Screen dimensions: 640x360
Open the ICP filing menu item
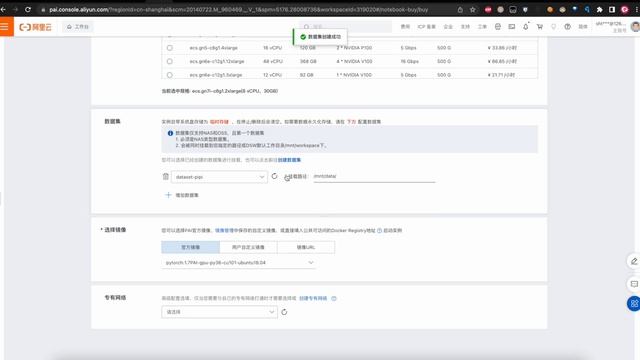pos(427,27)
